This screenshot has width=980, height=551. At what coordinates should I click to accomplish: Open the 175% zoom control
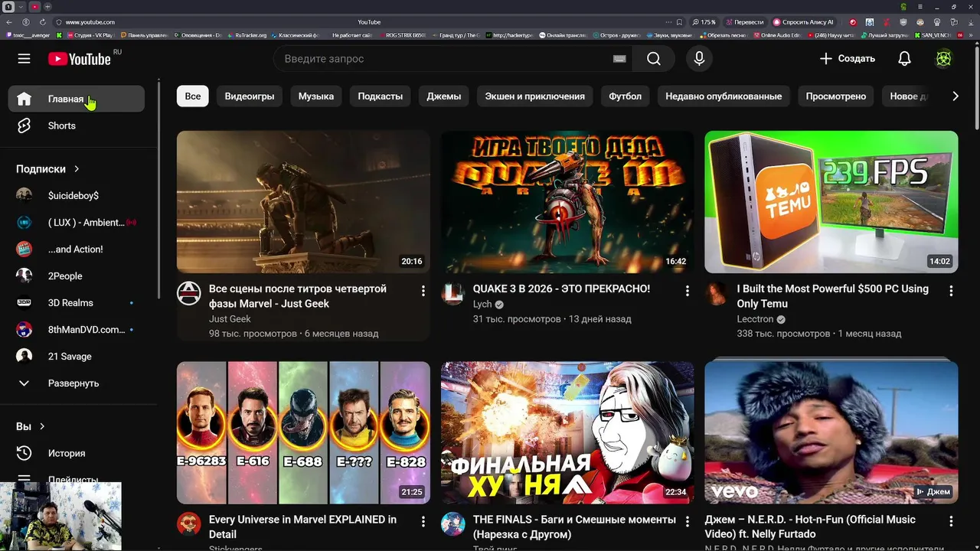point(704,22)
